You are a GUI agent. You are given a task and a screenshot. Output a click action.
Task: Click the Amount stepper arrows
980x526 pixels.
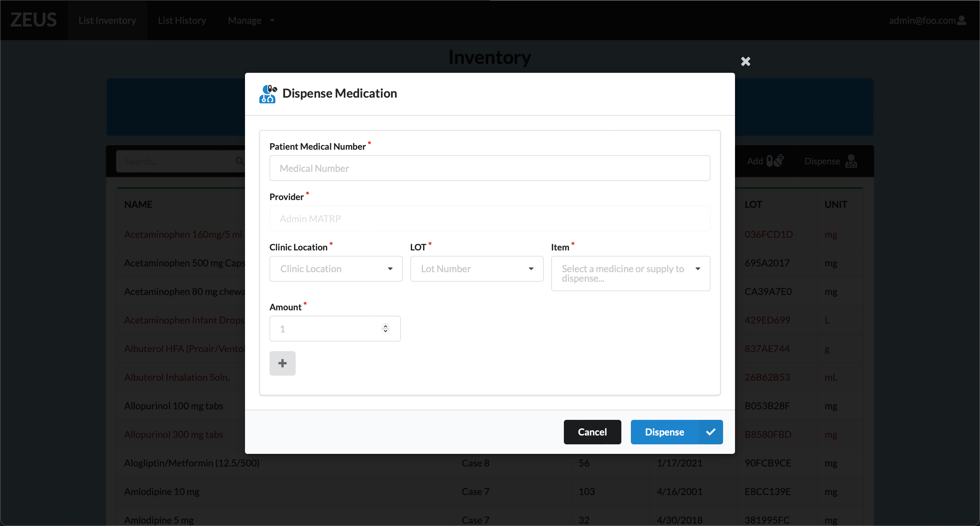[386, 329]
